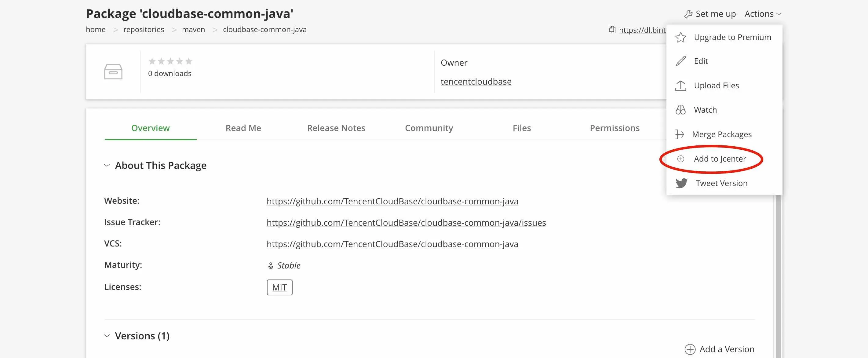Click the Upgrade to Premium star icon
868x358 pixels.
681,37
